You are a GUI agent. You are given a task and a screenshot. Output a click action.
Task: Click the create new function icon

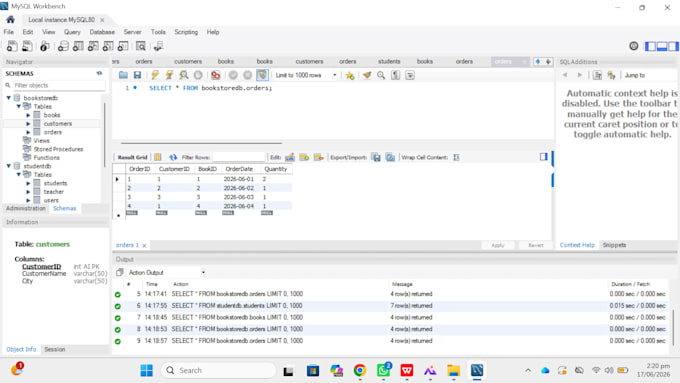click(123, 46)
